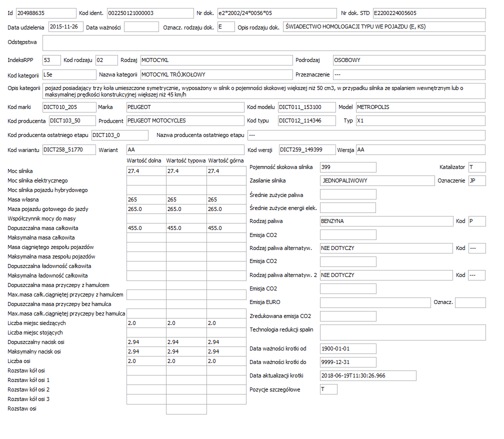Click the Nr dok. STD field E2200224005605

point(429,13)
